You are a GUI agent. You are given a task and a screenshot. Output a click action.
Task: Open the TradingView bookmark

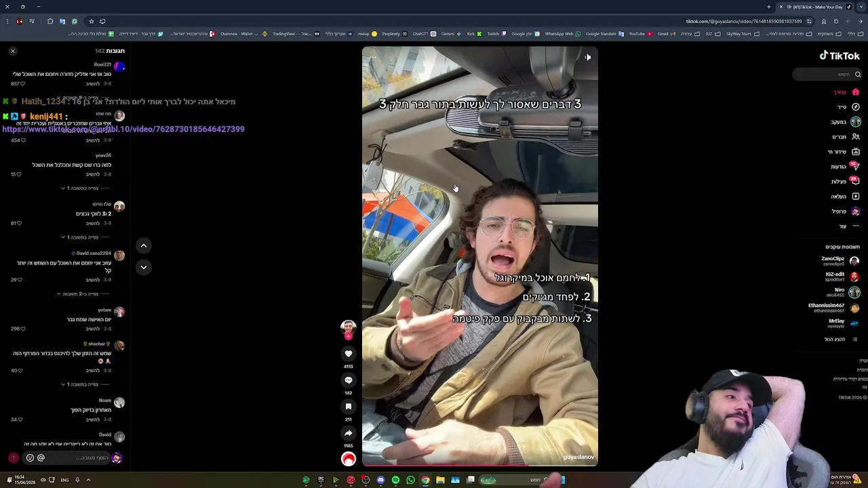pyautogui.click(x=296, y=34)
